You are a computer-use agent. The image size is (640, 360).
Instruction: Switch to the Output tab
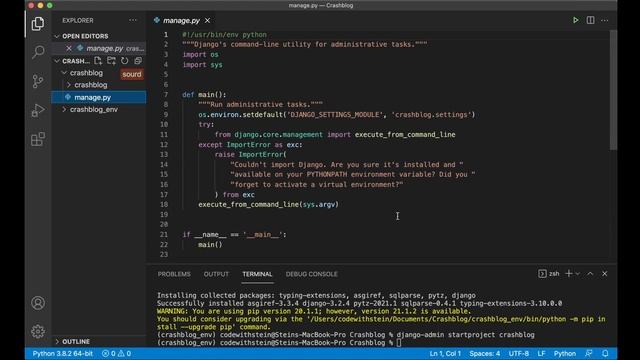tap(216, 274)
